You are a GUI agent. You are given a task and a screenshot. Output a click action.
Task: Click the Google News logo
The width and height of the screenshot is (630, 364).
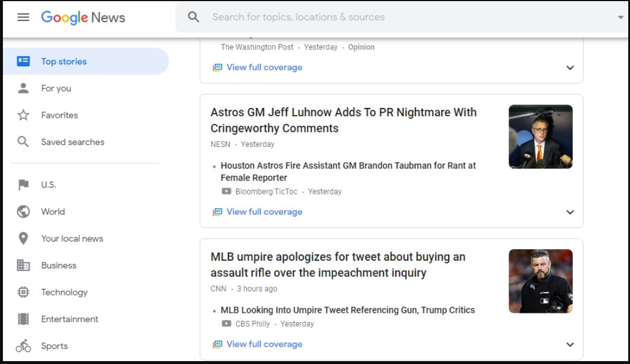[x=83, y=17]
